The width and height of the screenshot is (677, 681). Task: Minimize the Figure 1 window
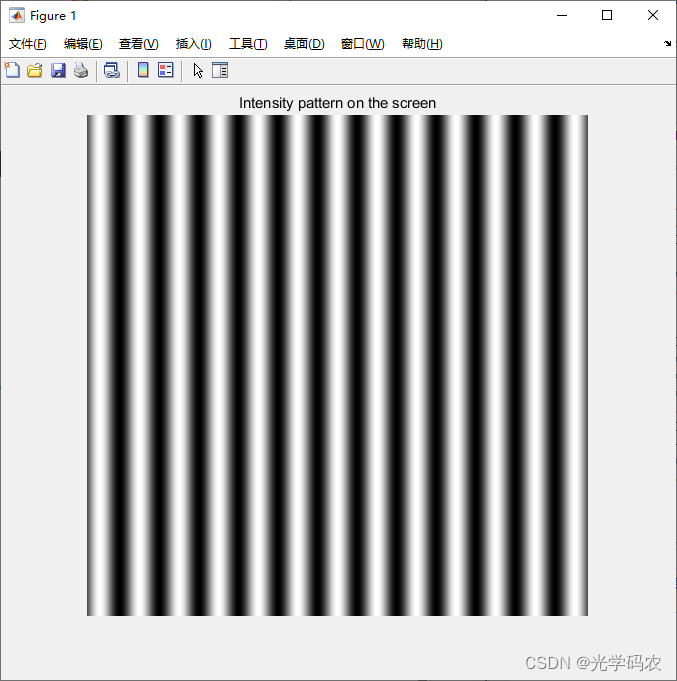pos(562,16)
